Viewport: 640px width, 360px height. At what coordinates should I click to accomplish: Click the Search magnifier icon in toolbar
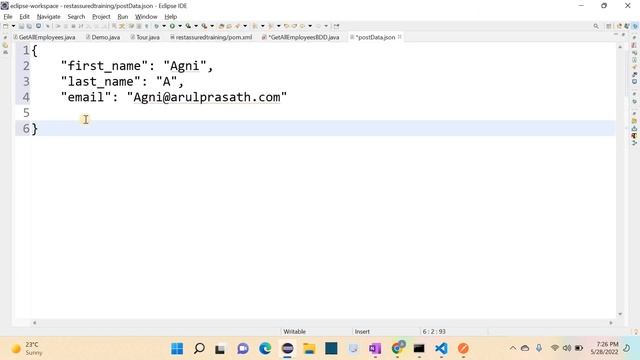(596, 26)
